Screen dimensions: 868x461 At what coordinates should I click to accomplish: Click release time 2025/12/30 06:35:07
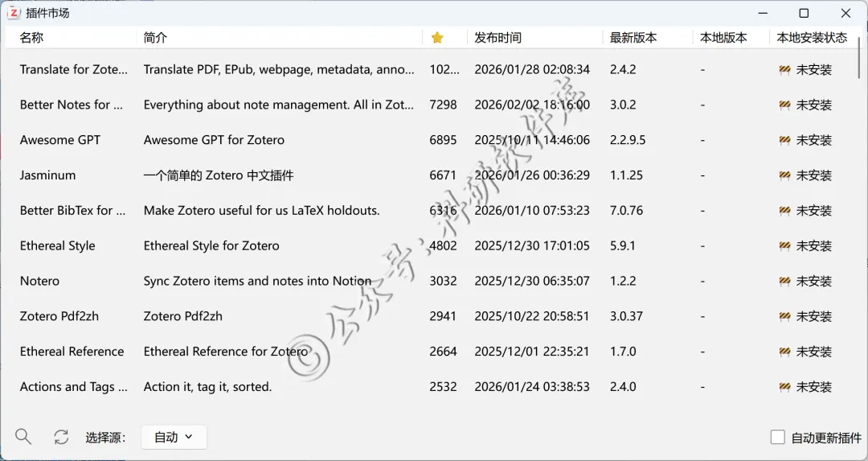coord(532,281)
